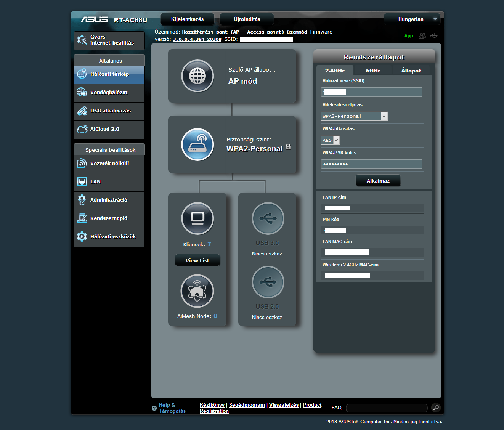The width and height of the screenshot is (504, 430).
Task: Click the LAN MAC-cím value field
Action: coord(372,252)
